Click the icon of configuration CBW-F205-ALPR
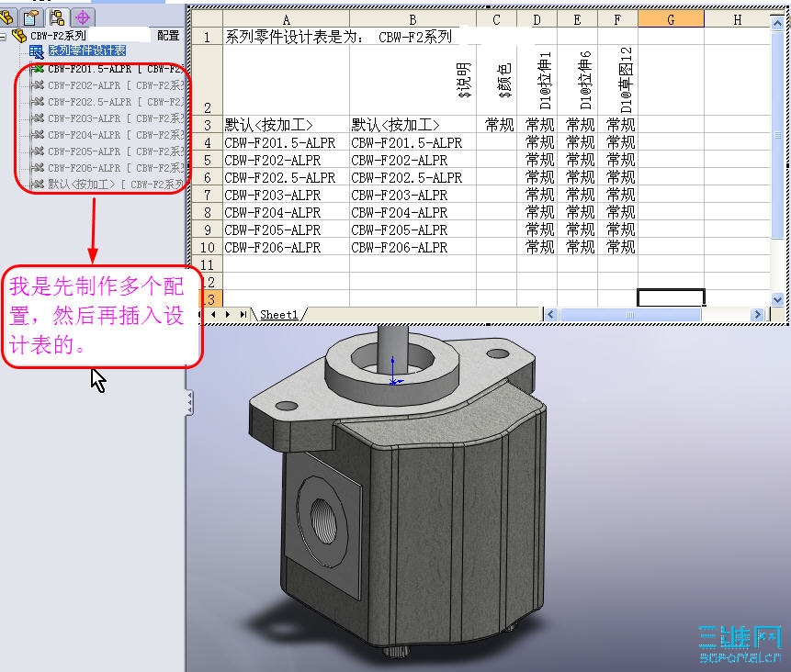 tap(37, 151)
